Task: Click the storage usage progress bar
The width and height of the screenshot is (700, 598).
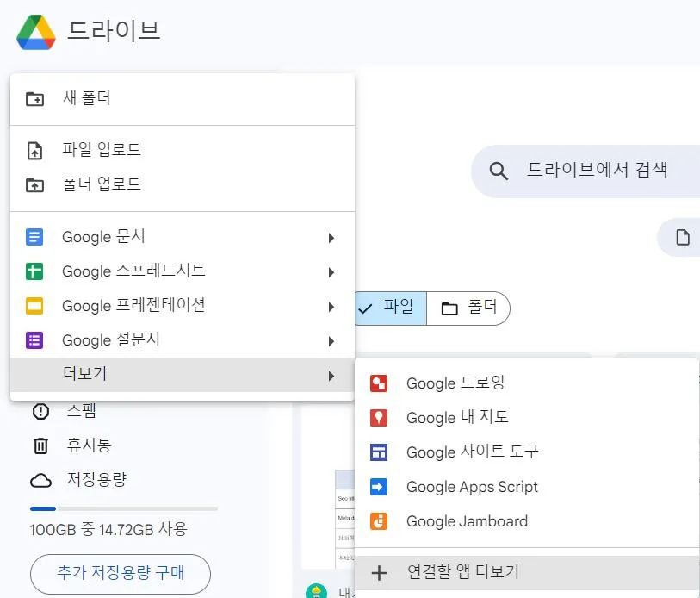Action: pos(124,508)
